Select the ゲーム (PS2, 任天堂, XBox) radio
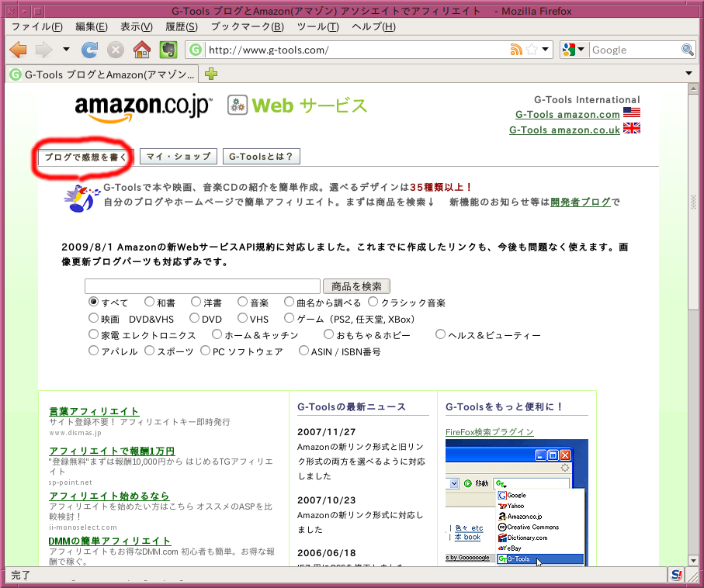Viewport: 704px width, 588px height. (x=290, y=318)
